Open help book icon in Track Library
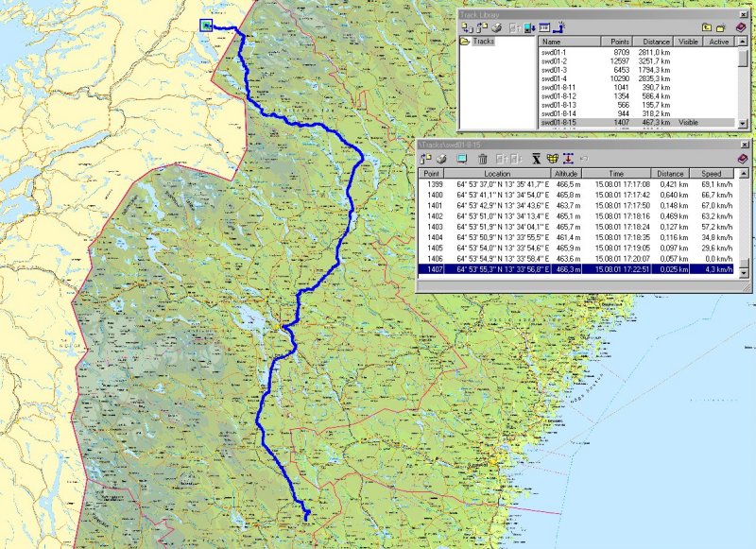 (x=742, y=27)
